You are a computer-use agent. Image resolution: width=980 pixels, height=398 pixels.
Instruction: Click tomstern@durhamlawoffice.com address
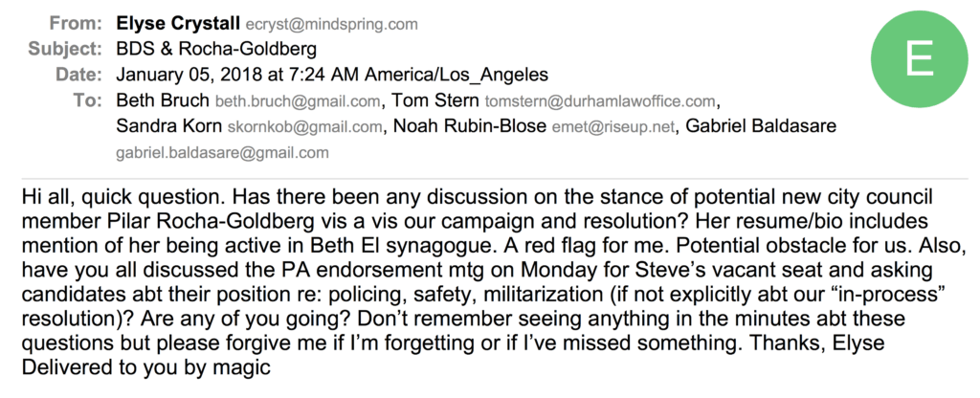pos(600,101)
